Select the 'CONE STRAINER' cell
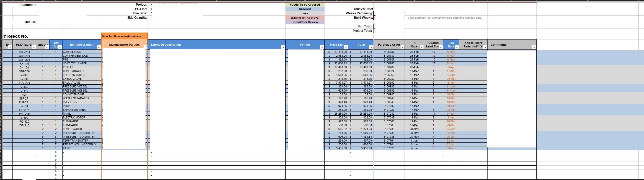 point(82,71)
